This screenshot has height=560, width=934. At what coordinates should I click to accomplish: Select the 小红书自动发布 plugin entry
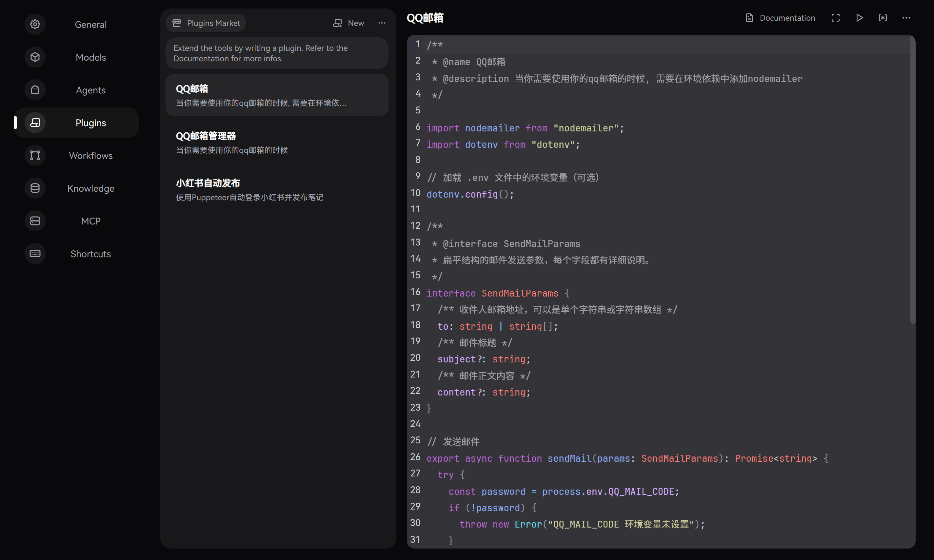click(277, 189)
